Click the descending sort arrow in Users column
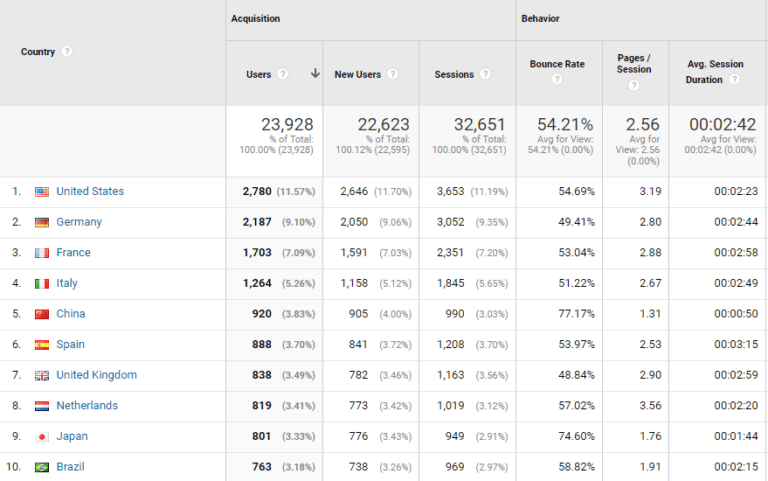 tap(315, 73)
